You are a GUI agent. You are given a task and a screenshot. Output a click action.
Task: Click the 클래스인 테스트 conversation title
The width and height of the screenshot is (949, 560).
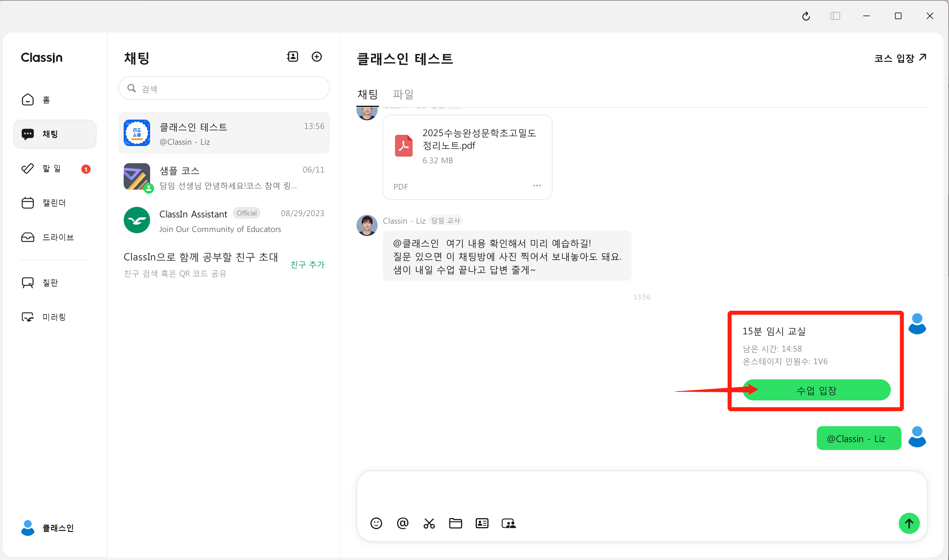(405, 59)
